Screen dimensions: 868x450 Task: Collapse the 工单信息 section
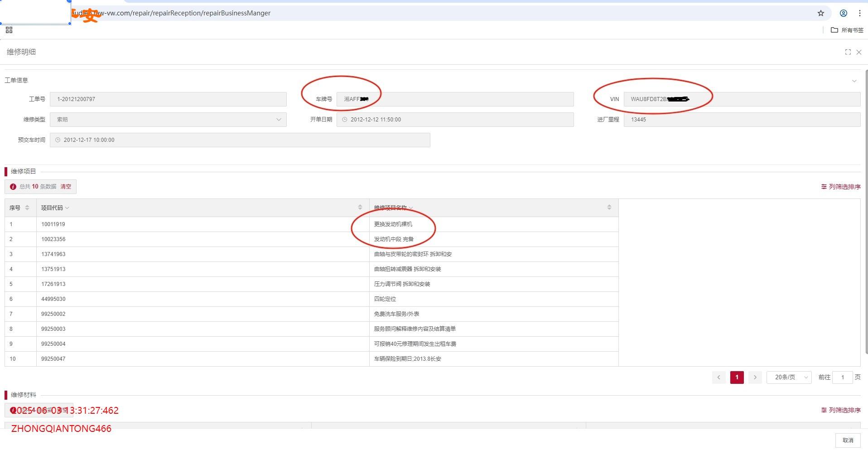pyautogui.click(x=854, y=81)
